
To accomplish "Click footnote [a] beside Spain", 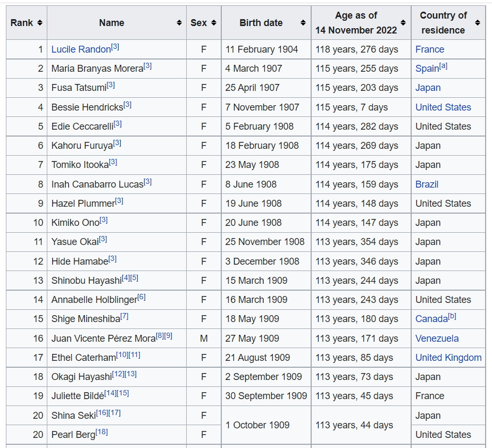I will click(x=443, y=66).
